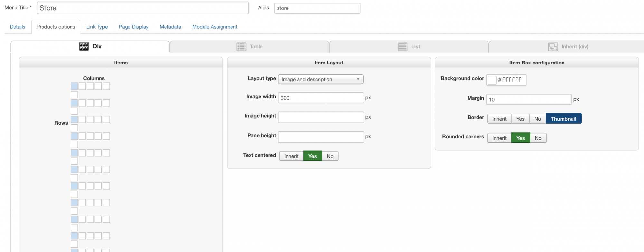Viewport: 644px width, 252px height.
Task: Open the Page Display tab
Action: (x=134, y=27)
